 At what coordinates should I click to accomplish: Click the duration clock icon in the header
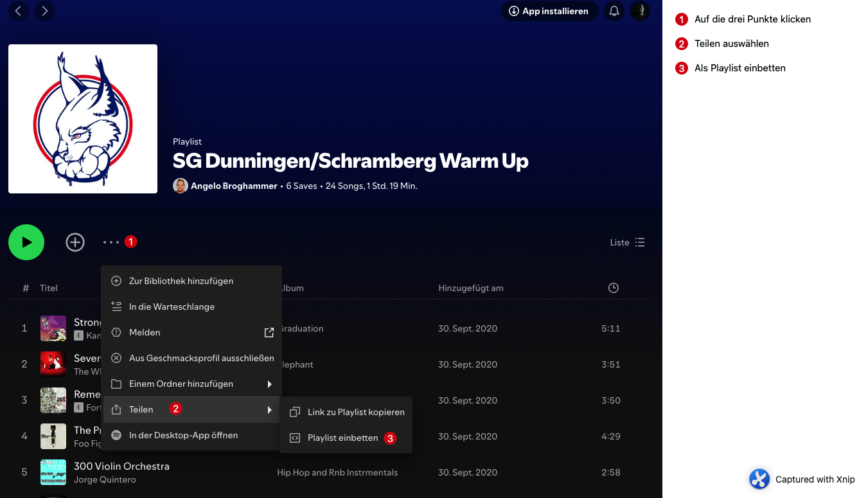pyautogui.click(x=613, y=288)
